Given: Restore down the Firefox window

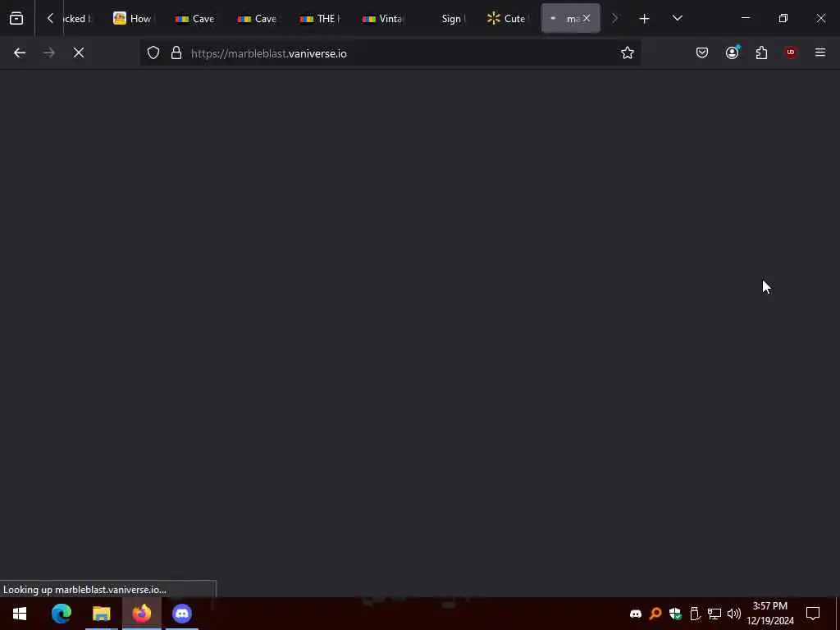Looking at the screenshot, I should pos(783,19).
